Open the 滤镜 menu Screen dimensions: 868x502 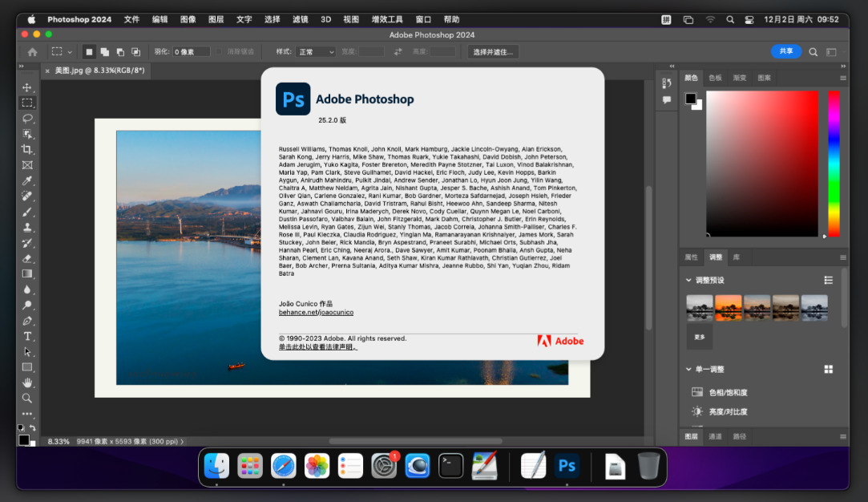point(300,19)
